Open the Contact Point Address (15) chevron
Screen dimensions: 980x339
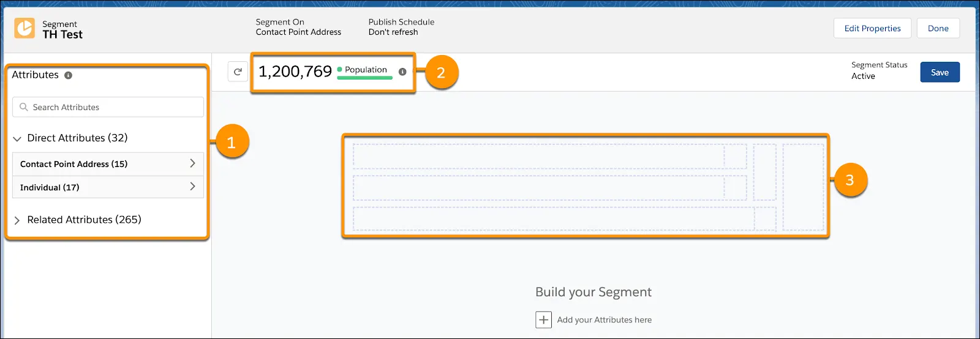click(x=192, y=163)
